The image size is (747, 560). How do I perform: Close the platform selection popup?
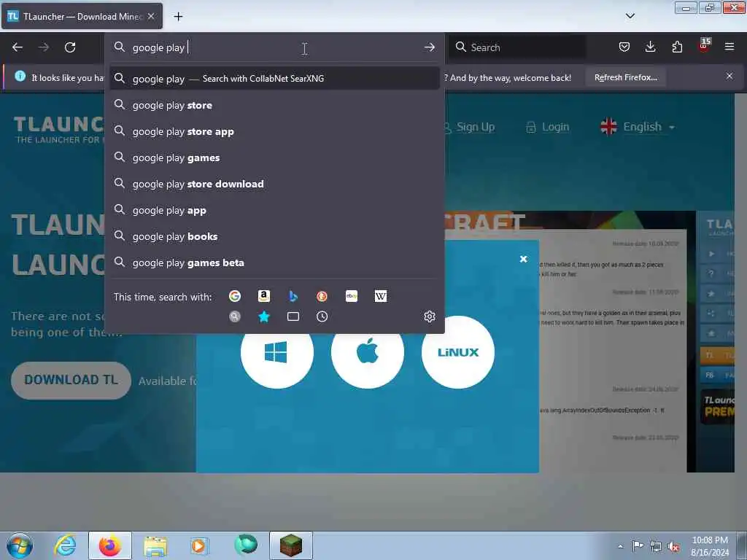tap(524, 259)
